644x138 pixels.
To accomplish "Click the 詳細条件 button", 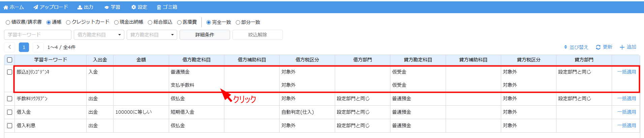I will coord(205,35).
